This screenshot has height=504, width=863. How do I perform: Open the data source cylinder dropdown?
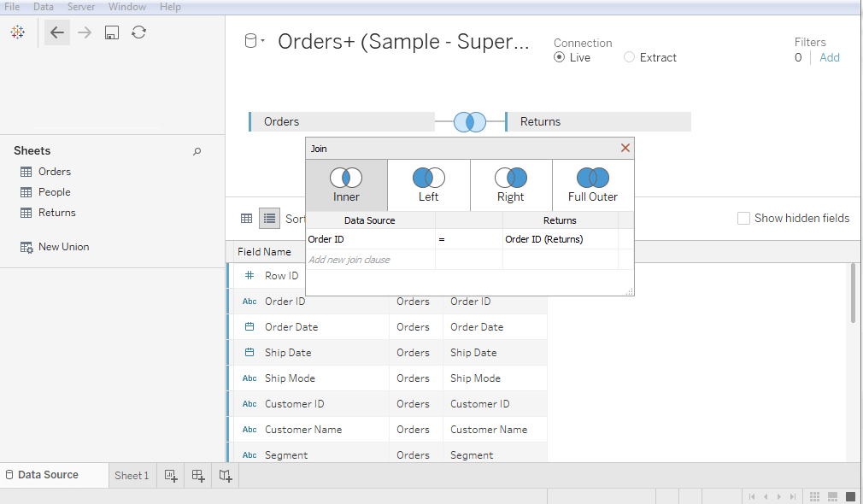[255, 41]
